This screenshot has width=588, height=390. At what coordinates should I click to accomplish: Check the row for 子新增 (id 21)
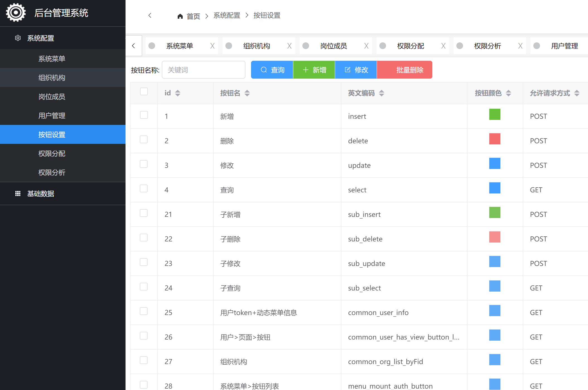click(144, 213)
